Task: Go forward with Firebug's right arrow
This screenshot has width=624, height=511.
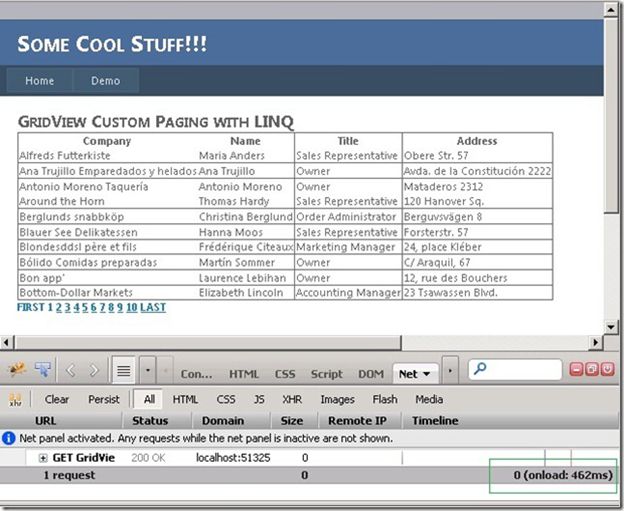Action: pyautogui.click(x=94, y=371)
